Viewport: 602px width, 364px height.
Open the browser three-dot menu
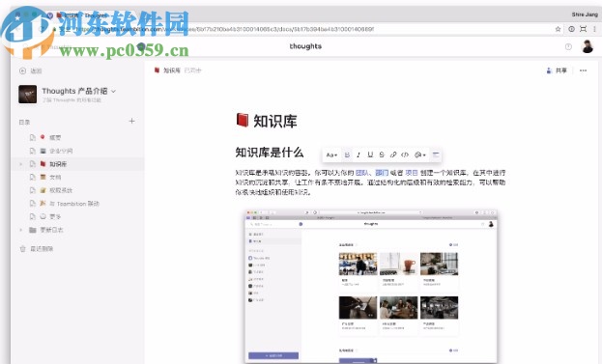pos(594,29)
